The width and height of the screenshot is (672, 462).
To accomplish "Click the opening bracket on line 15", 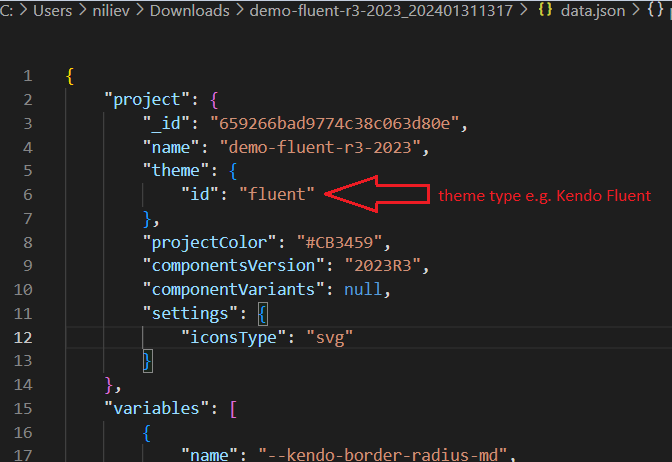I will point(234,409).
